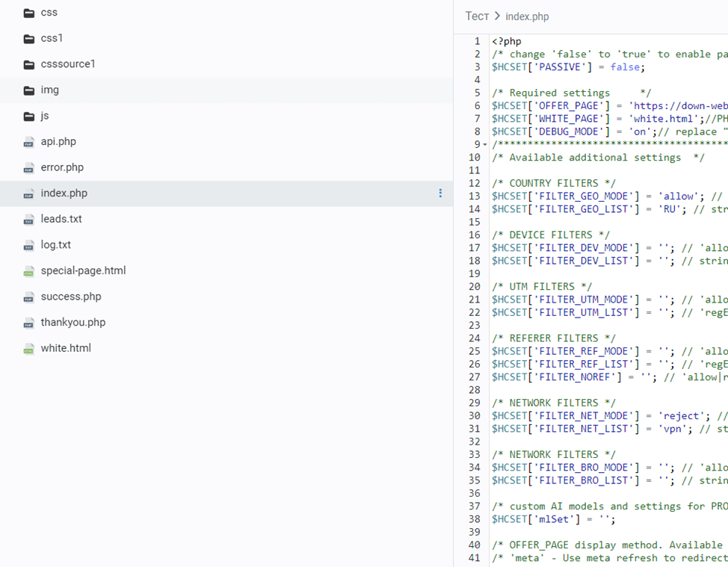Image resolution: width=728 pixels, height=567 pixels.
Task: Click the special-page.html file icon
Action: click(29, 271)
